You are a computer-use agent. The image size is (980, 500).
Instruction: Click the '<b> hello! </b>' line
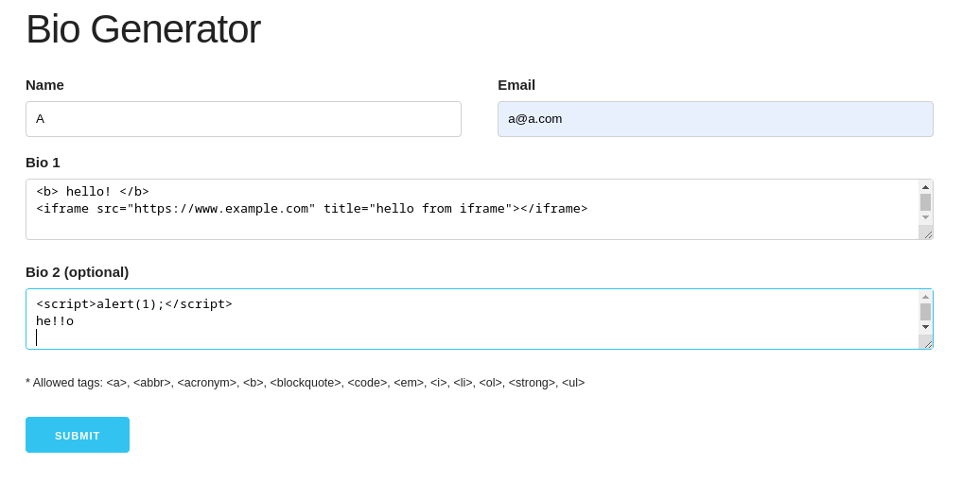(x=93, y=192)
